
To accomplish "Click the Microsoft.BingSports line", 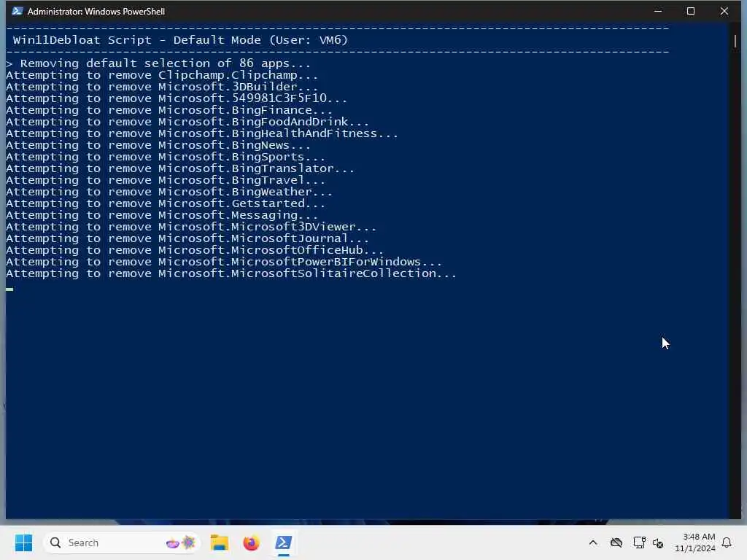I will coord(166,157).
